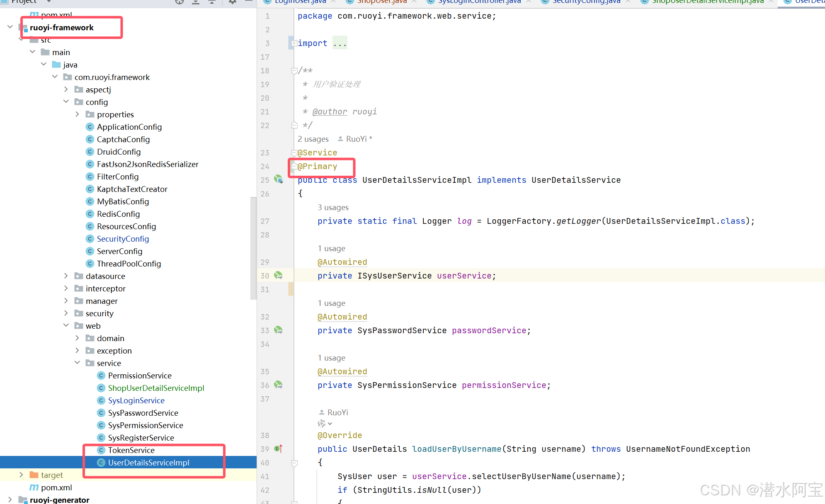Click the '3 usages' hint above Logger field
The width and height of the screenshot is (825, 504).
tap(333, 208)
